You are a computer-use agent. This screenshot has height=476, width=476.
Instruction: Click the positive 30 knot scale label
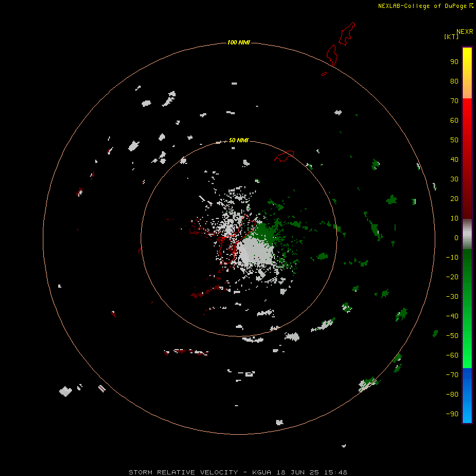point(454,179)
